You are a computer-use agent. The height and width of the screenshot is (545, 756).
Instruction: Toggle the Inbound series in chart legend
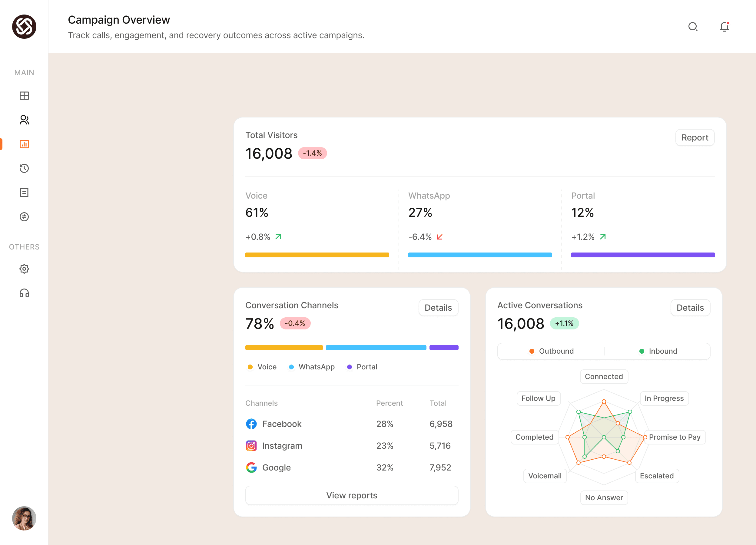658,351
